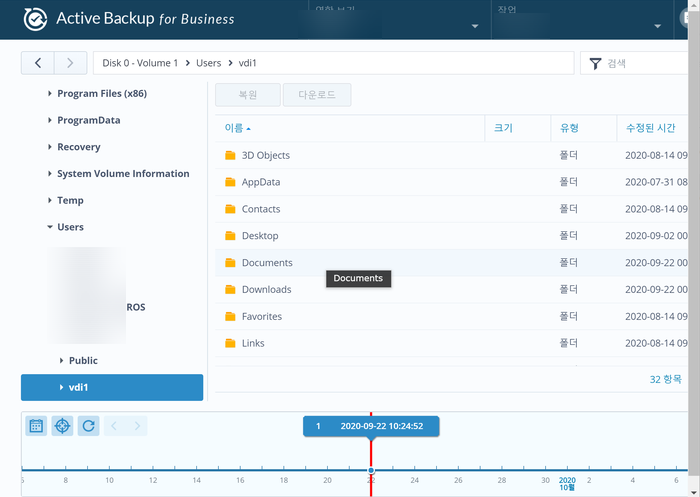The height and width of the screenshot is (497, 700).
Task: Click the timeline previous arrow
Action: (x=114, y=426)
